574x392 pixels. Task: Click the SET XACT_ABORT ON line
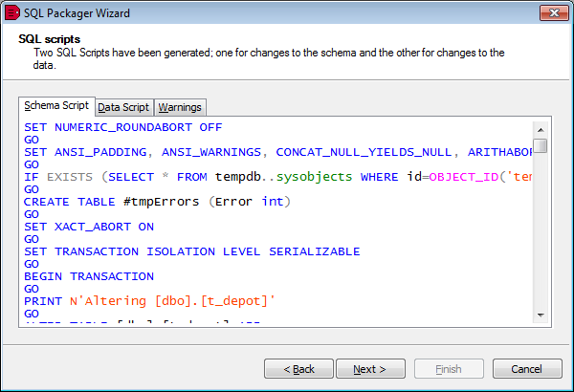pos(88,227)
